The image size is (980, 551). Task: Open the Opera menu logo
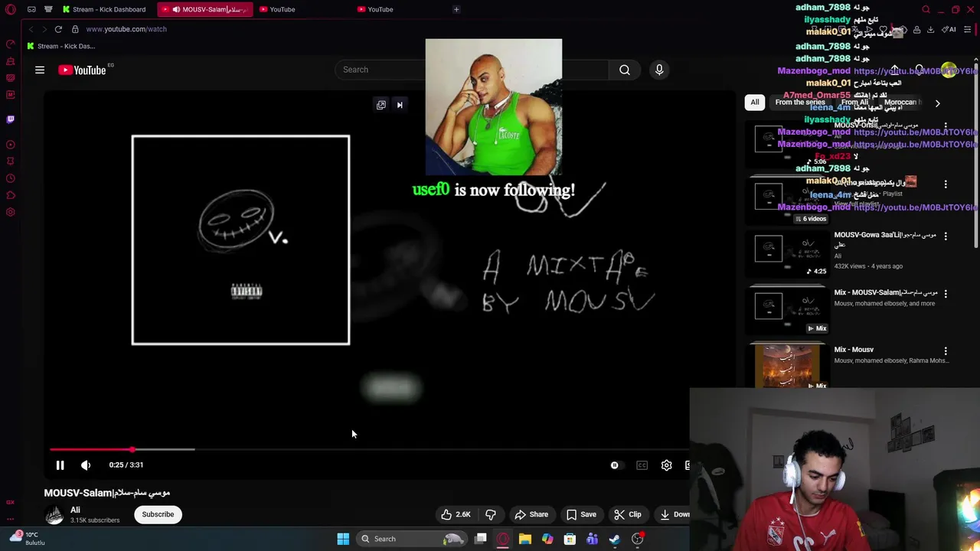pyautogui.click(x=11, y=9)
